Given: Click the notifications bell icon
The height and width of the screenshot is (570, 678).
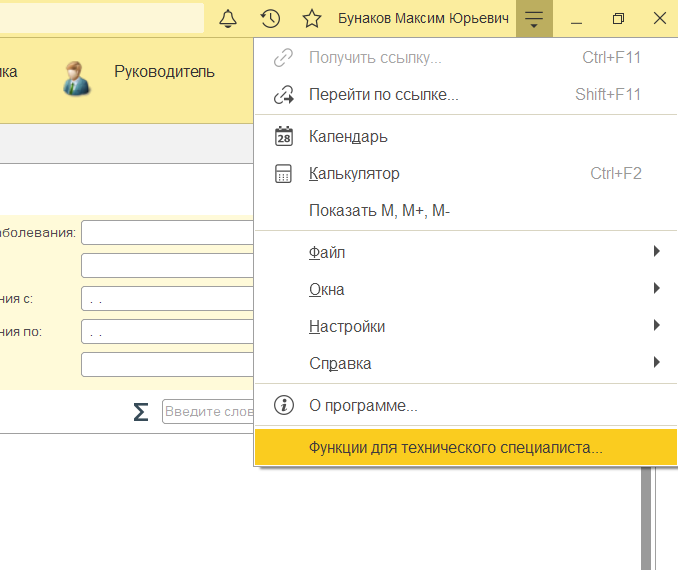Looking at the screenshot, I should pos(228,19).
